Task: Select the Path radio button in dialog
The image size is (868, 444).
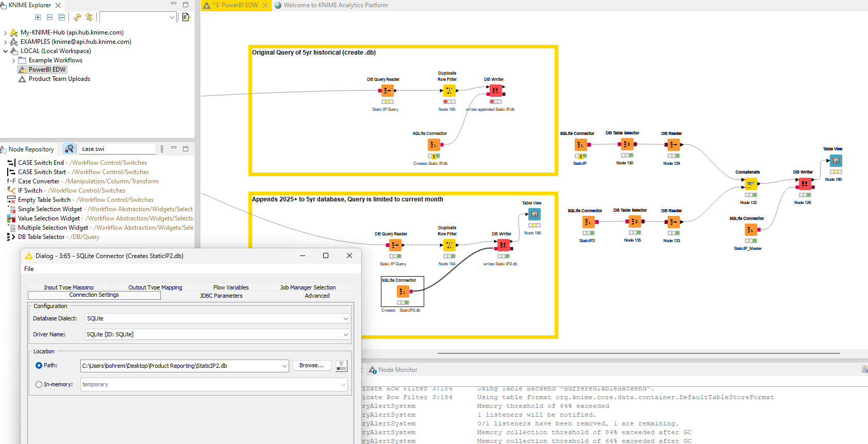Action: coord(39,366)
